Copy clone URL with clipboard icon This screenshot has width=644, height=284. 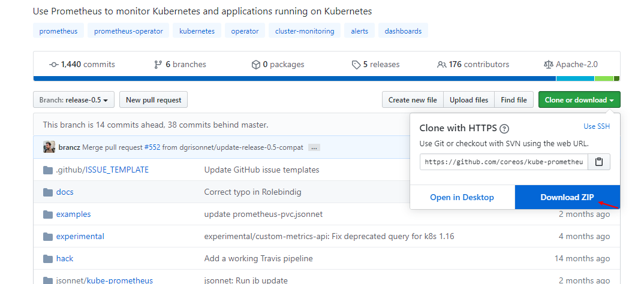coord(599,162)
